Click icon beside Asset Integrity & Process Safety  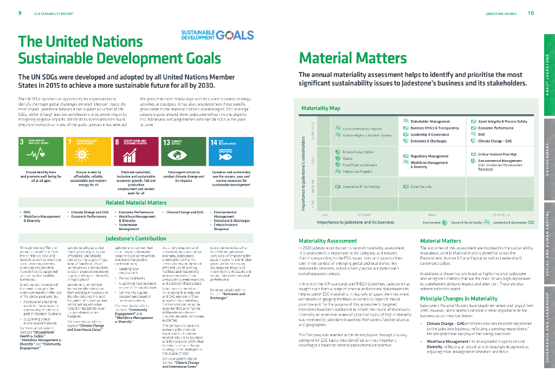473,121
